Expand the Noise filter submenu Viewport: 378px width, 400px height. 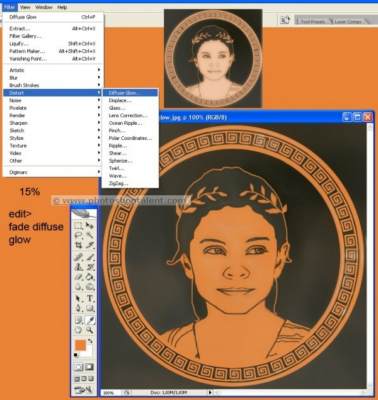click(53, 100)
